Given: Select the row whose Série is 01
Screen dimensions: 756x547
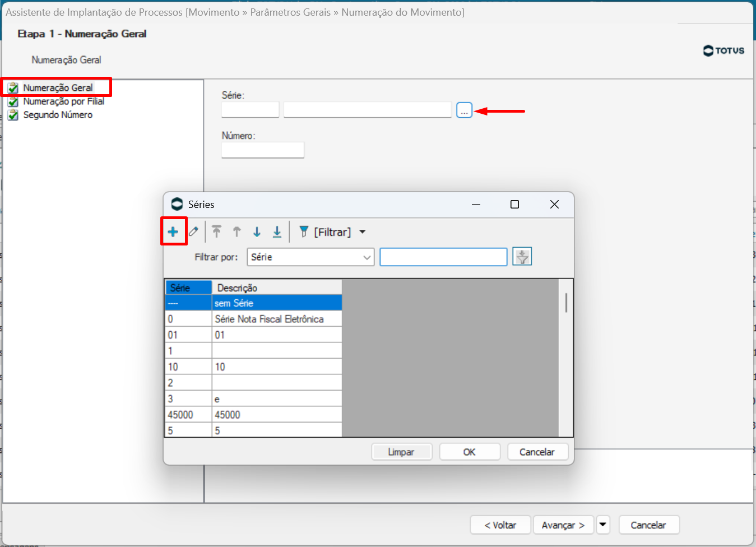Looking at the screenshot, I should pos(253,335).
